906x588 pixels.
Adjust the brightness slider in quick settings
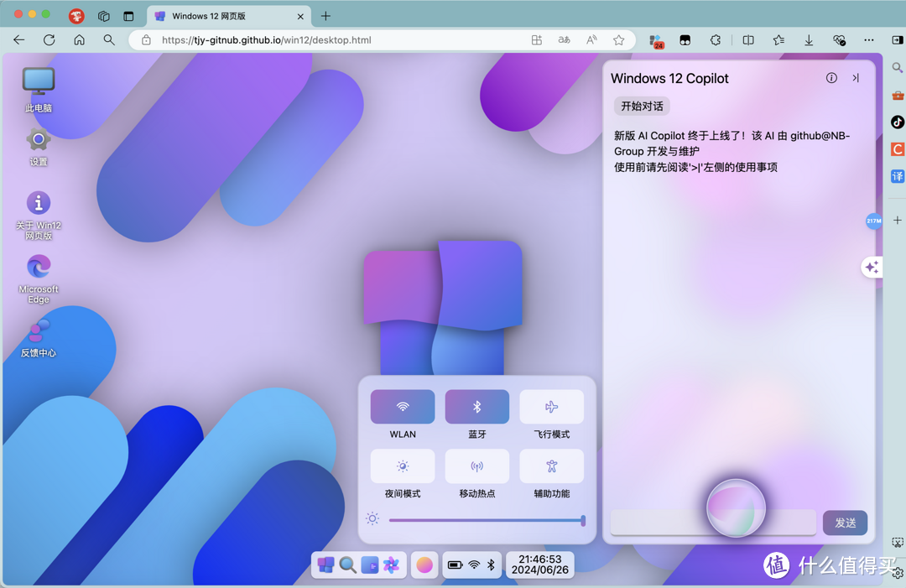pos(487,520)
